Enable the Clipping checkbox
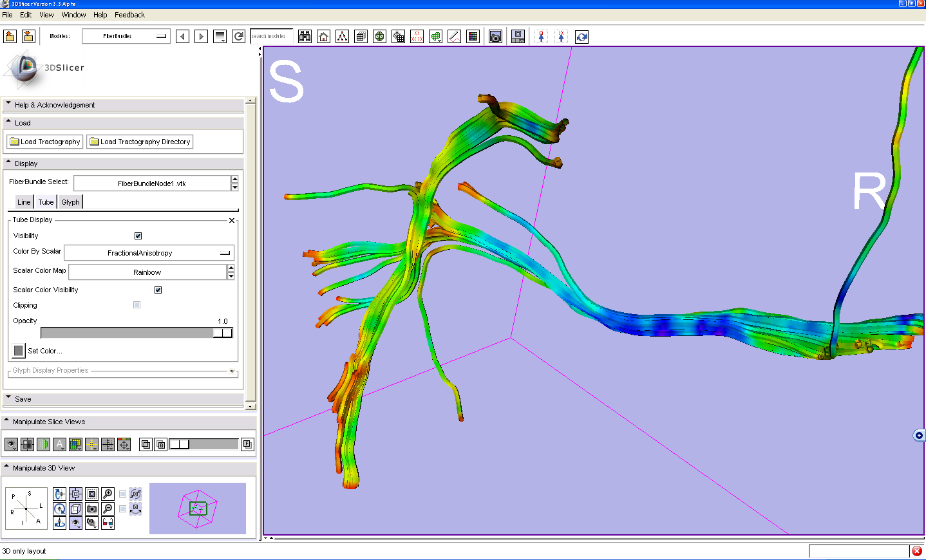This screenshot has width=926, height=560. [137, 305]
